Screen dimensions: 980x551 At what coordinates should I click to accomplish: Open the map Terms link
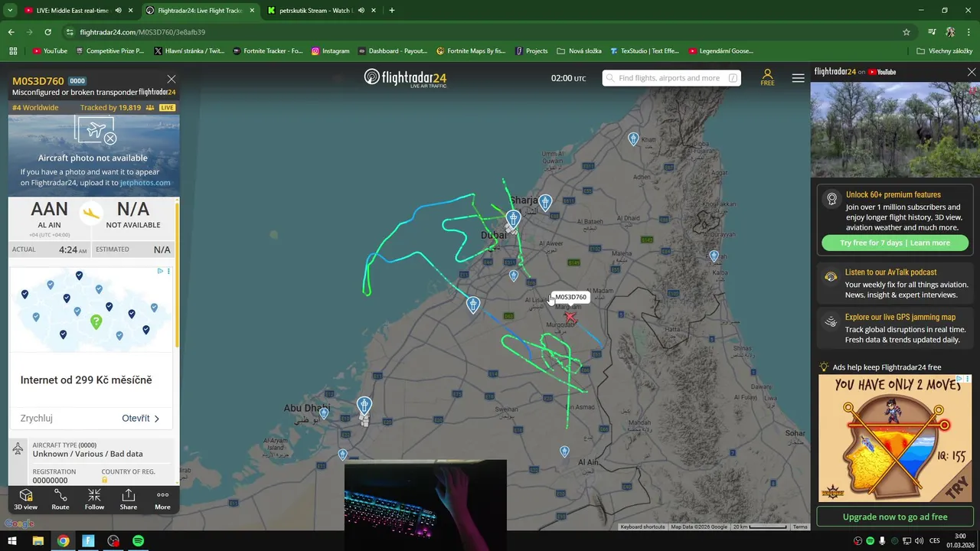pos(800,527)
